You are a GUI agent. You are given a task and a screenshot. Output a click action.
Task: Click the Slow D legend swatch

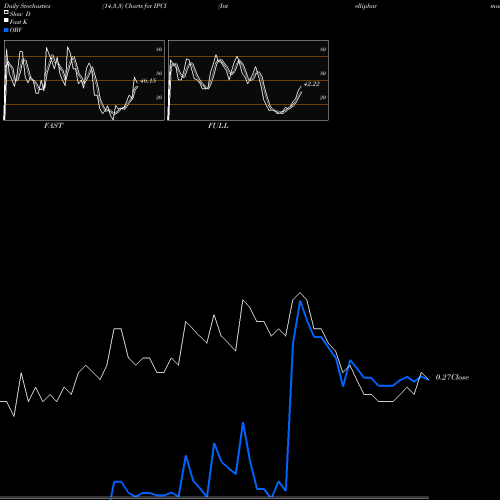click(x=6, y=12)
